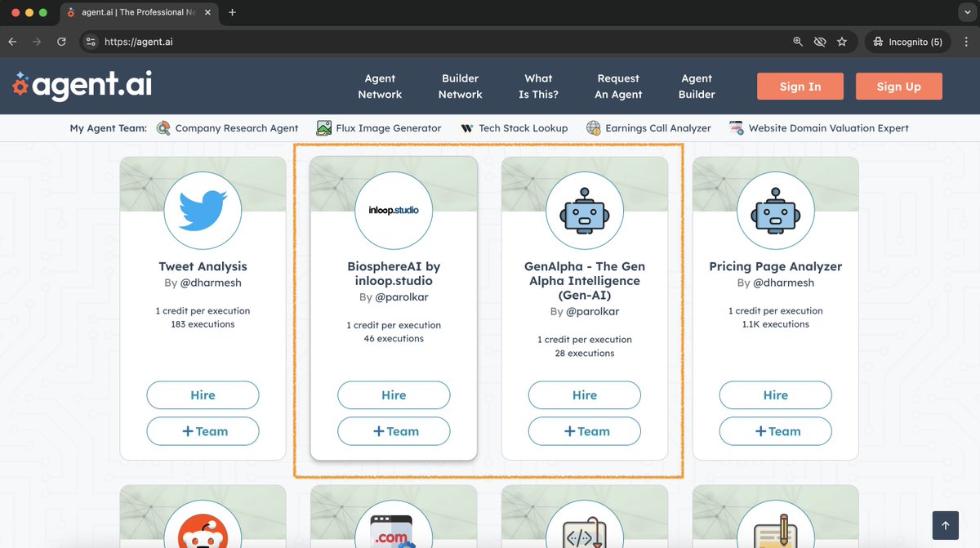980x548 pixels.
Task: Open Flux Image Generator link
Action: (389, 128)
